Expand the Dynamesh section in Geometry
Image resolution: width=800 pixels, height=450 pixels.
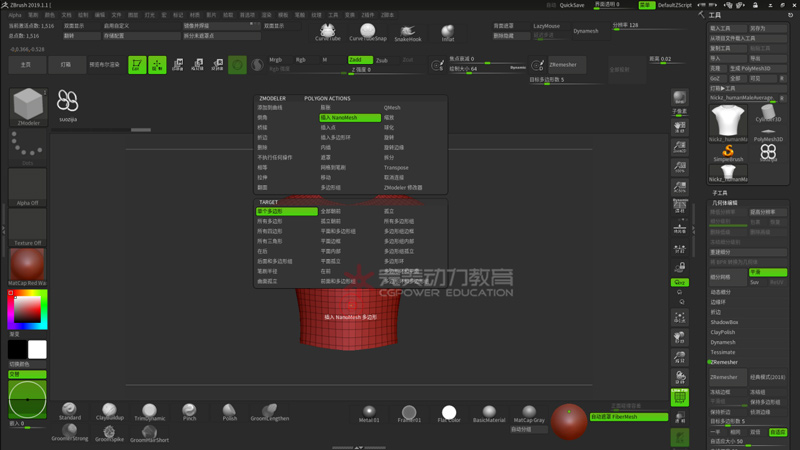point(723,342)
